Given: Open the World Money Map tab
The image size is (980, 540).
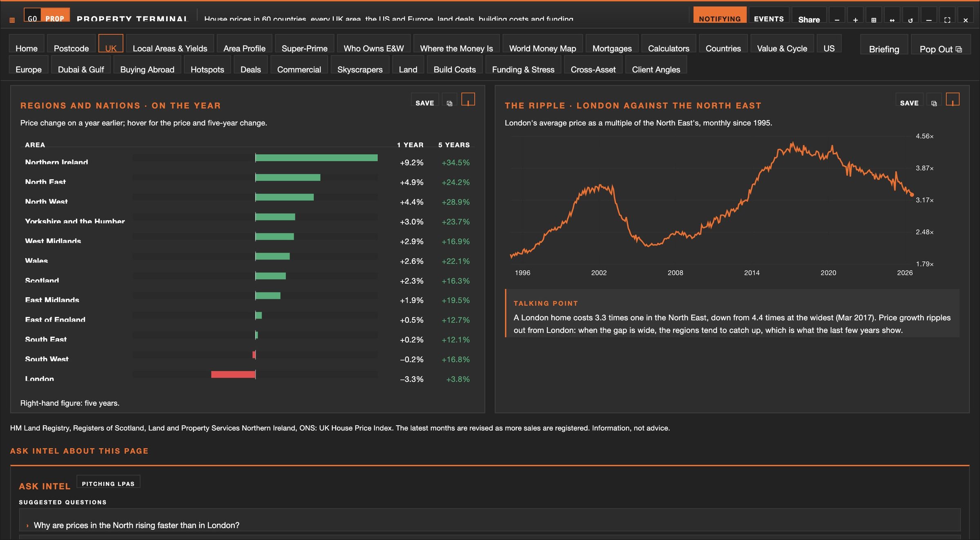Looking at the screenshot, I should coord(543,44).
